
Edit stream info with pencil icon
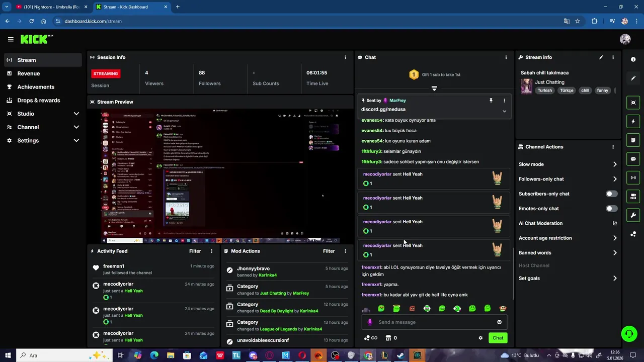[601, 57]
